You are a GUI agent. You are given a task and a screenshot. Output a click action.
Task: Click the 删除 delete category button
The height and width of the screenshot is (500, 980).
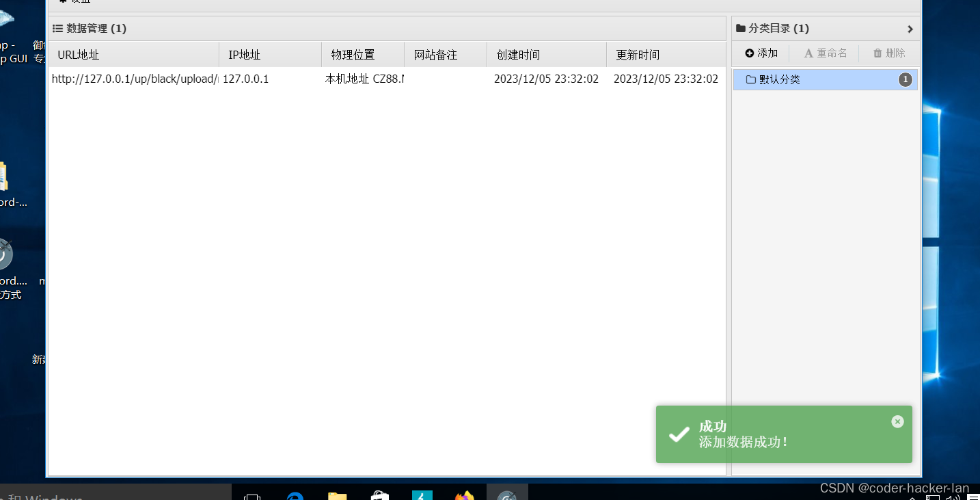(x=889, y=53)
